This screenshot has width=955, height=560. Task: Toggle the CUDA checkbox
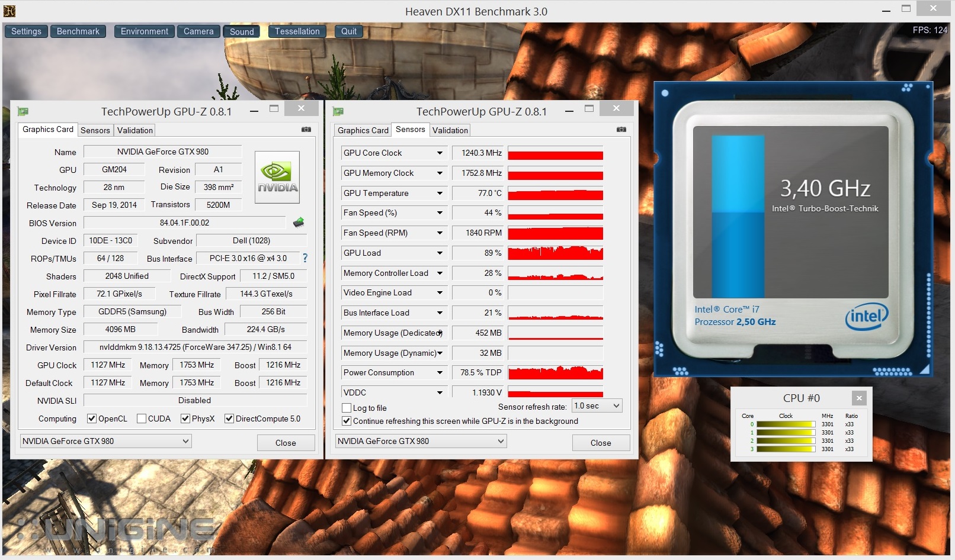coord(142,419)
